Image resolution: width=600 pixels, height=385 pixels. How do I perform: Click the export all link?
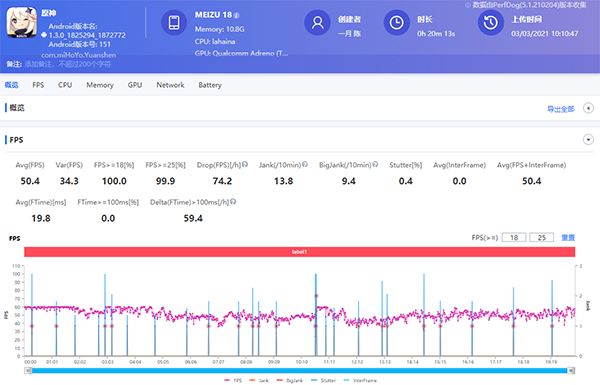click(561, 109)
